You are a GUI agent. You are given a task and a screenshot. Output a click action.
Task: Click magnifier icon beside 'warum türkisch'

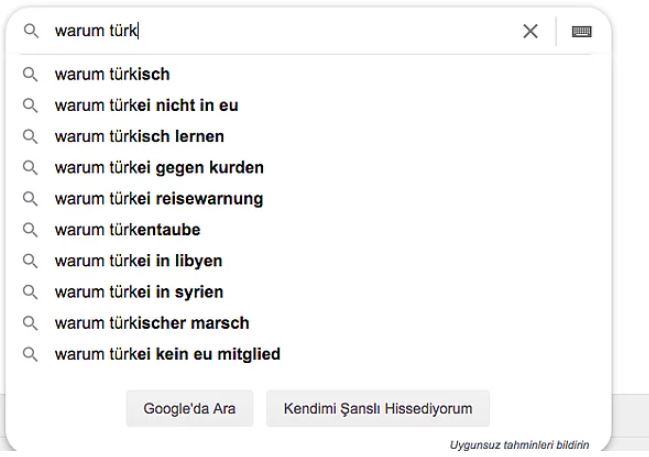pos(30,74)
